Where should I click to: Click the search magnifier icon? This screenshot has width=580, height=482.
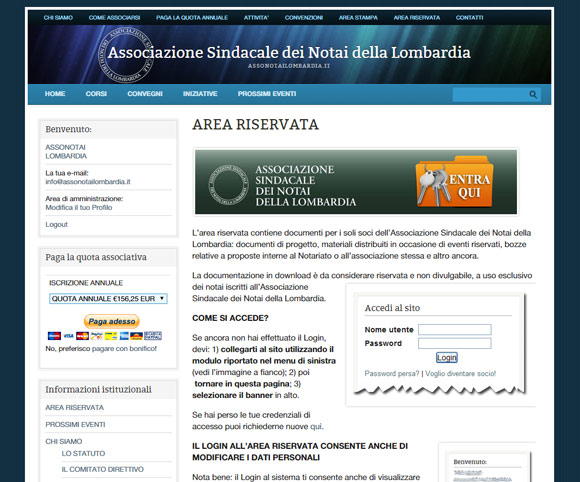(533, 95)
